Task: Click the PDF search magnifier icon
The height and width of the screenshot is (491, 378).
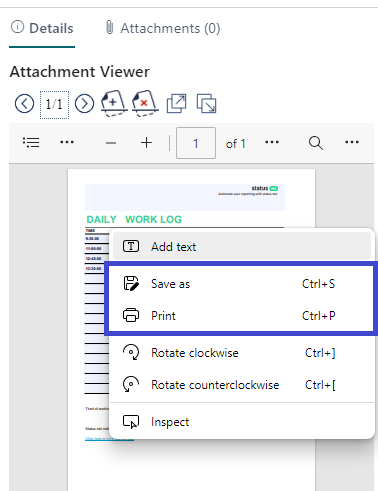Action: point(315,143)
